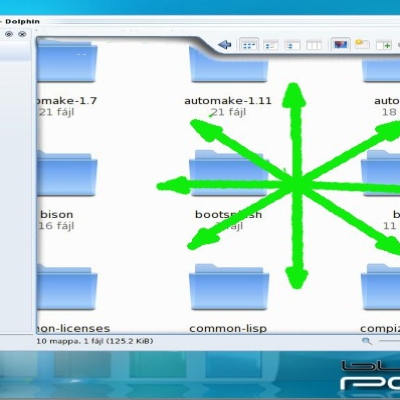
Task: Click the status text '10 mappa. 1 fájl (125.2 KiB)'
Action: pos(95,341)
